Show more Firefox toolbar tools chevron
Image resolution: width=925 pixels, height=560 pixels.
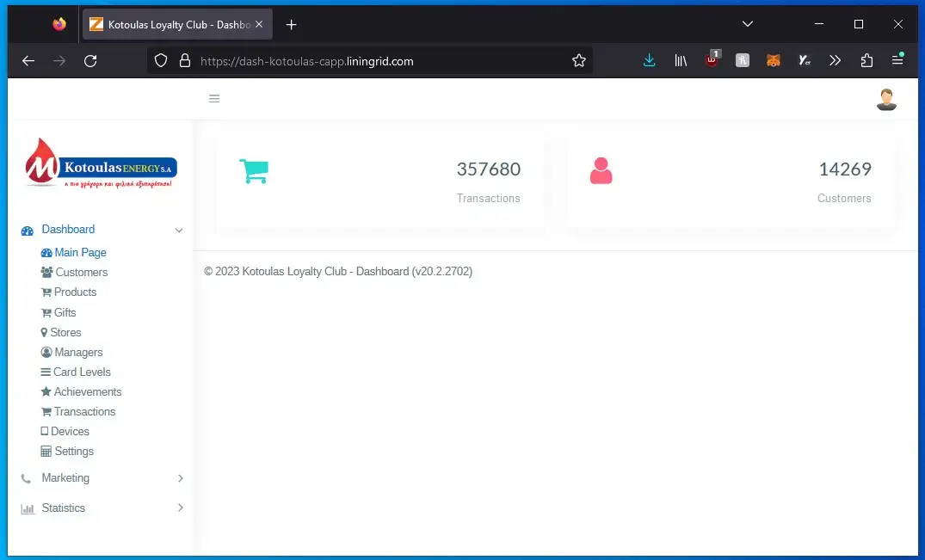pos(835,60)
